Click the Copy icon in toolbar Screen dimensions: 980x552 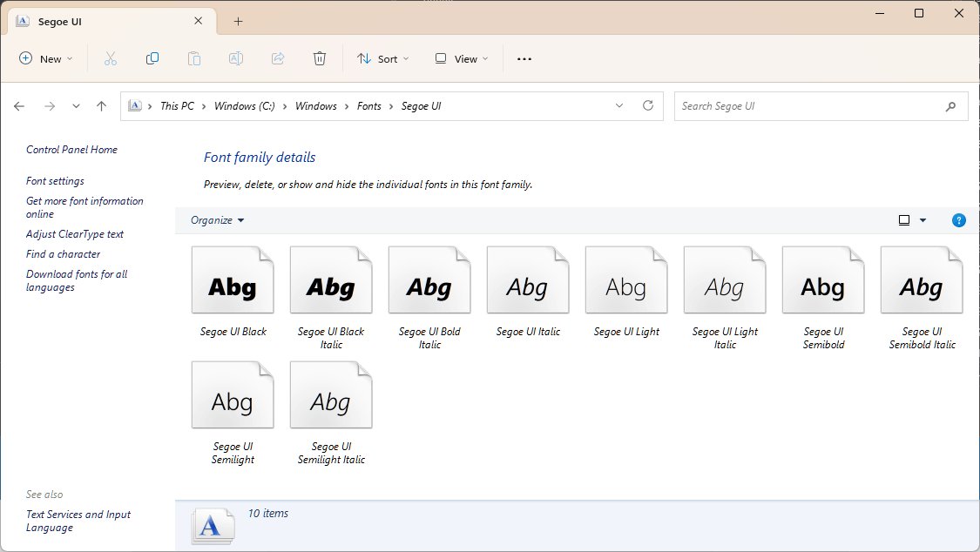coord(152,58)
